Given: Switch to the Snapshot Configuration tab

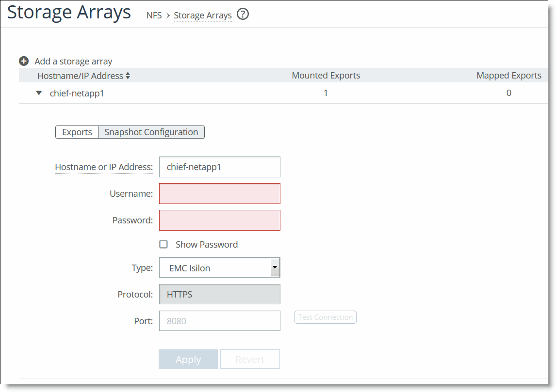Looking at the screenshot, I should pyautogui.click(x=151, y=132).
